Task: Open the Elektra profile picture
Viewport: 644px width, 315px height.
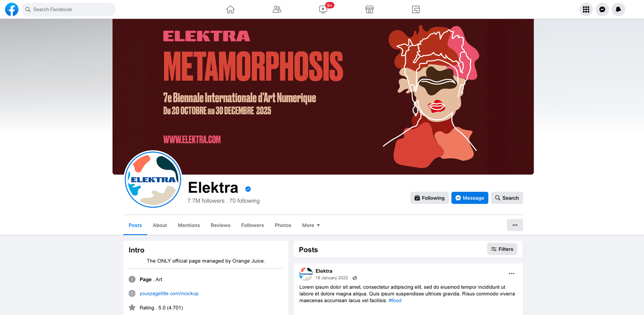Action: click(153, 179)
